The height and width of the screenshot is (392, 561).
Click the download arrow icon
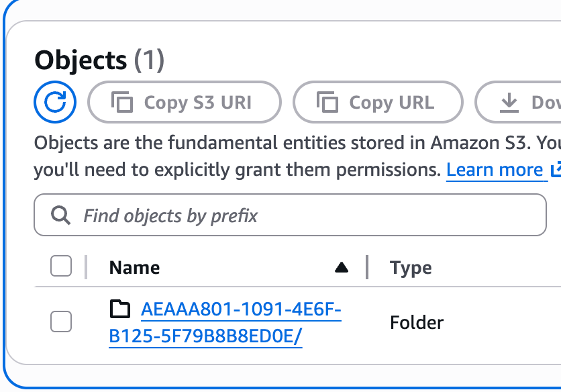tap(510, 103)
